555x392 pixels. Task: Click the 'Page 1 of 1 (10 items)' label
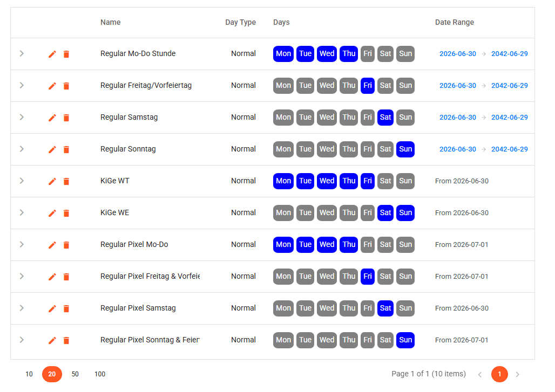click(x=429, y=374)
